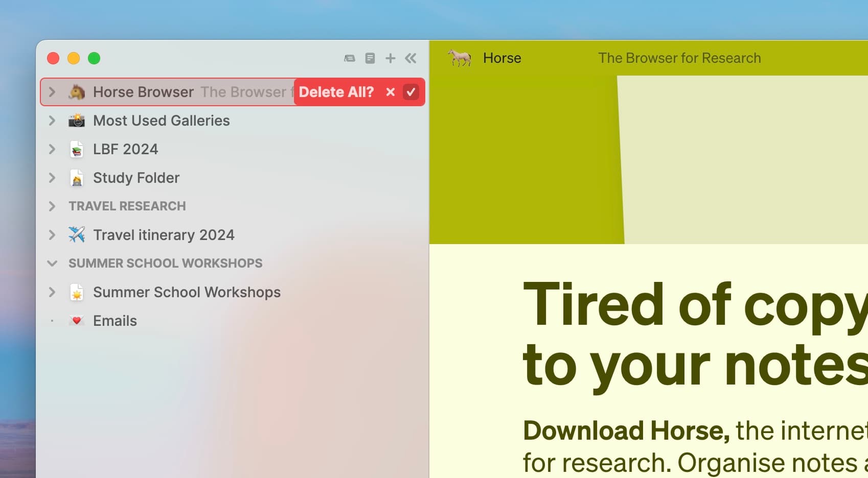Viewport: 868px width, 478px height.
Task: Click the books icon beside LBF 2024
Action: [76, 149]
